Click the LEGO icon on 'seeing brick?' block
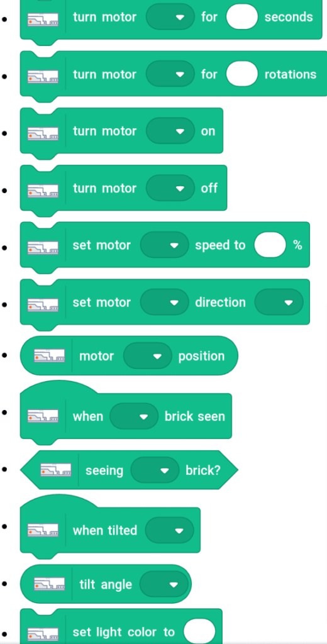Viewport: 327px width, 644px height. pyautogui.click(x=56, y=470)
